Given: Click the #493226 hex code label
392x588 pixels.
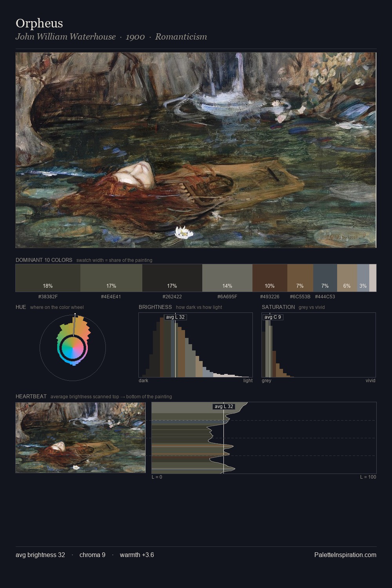Looking at the screenshot, I should coord(270,297).
